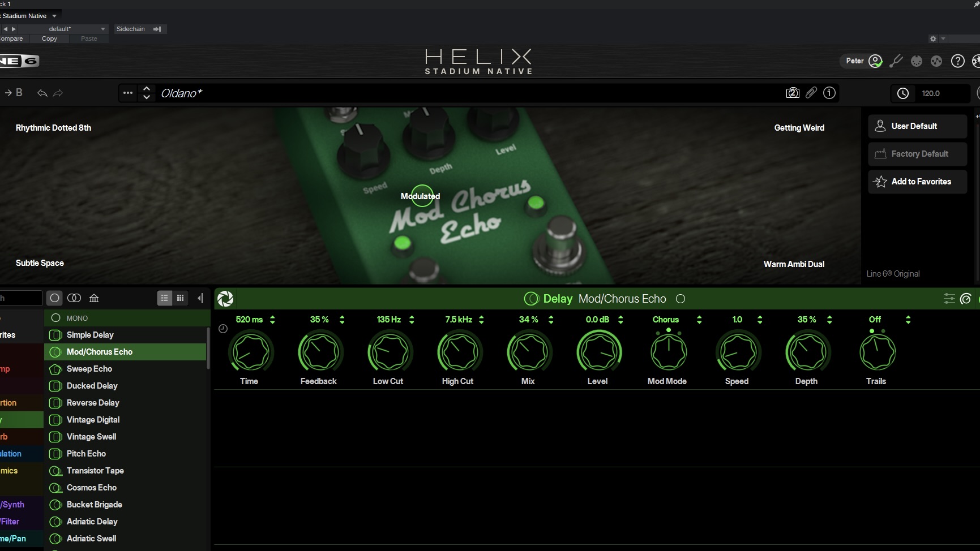Screen dimensions: 980x551
Task: Switch model browser to grid view
Action: 180,298
